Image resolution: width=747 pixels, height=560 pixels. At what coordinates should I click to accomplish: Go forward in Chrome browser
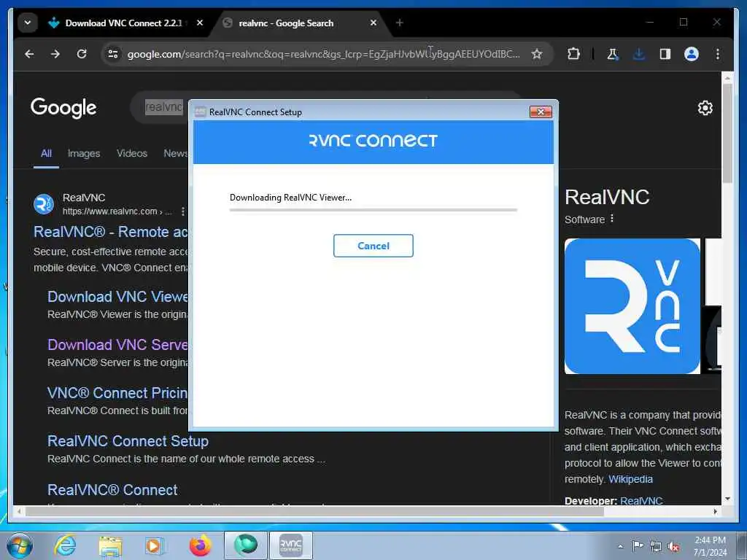[x=55, y=54]
